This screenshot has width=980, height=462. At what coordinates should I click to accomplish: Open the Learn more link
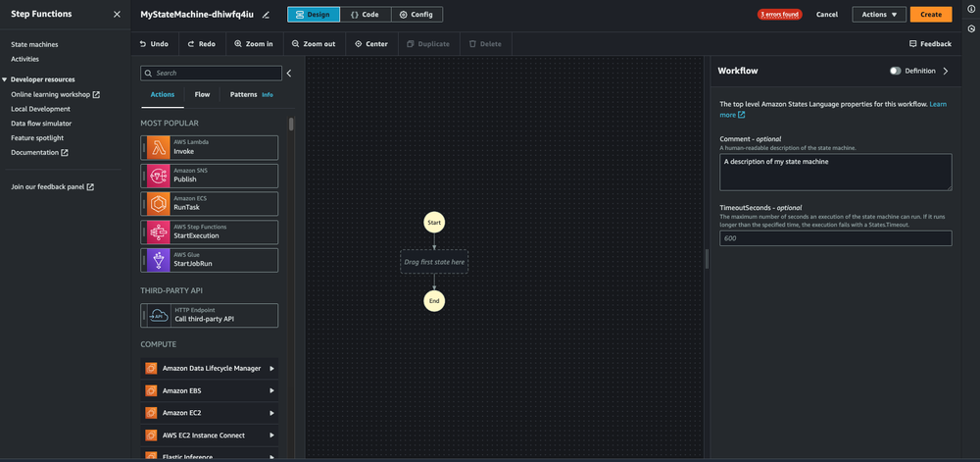coord(938,104)
